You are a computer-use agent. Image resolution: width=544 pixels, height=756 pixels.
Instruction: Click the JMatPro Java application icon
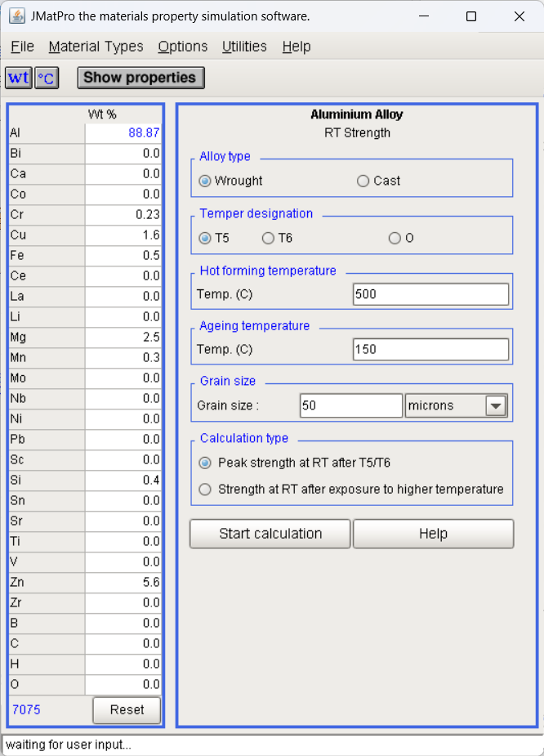(17, 16)
